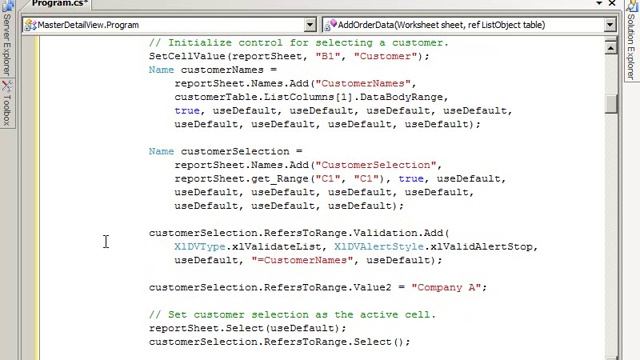The width and height of the screenshot is (640, 360).
Task: Click the Server Explorer icon on the side tab
Action: point(7,6)
